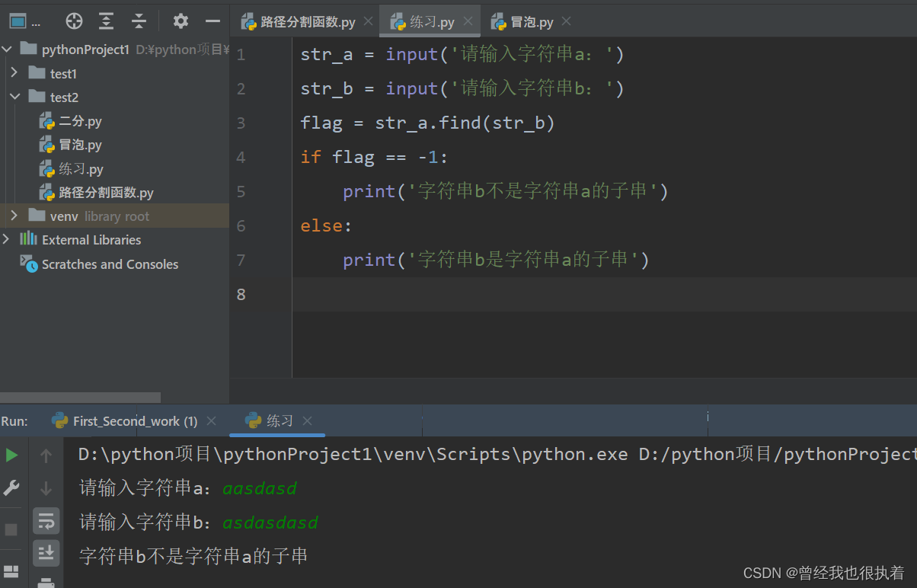Image resolution: width=917 pixels, height=588 pixels.
Task: Place cursor on empty line 8
Action: pyautogui.click(x=605, y=294)
